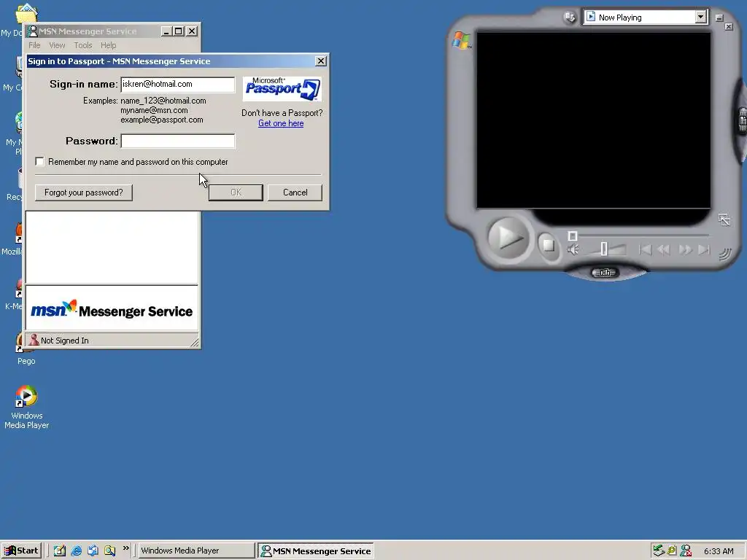This screenshot has height=560, width=747.
Task: Click the Password input field
Action: pyautogui.click(x=178, y=141)
